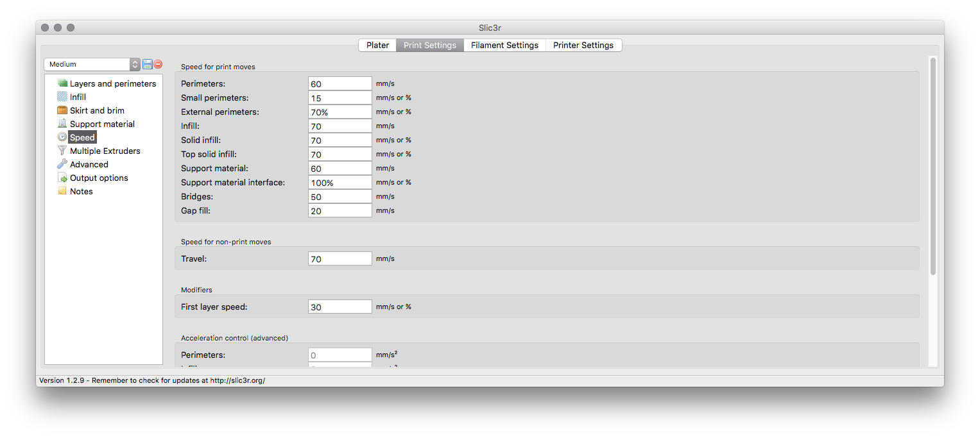Delete the Medium preset
The image size is (980, 438).
coord(157,64)
